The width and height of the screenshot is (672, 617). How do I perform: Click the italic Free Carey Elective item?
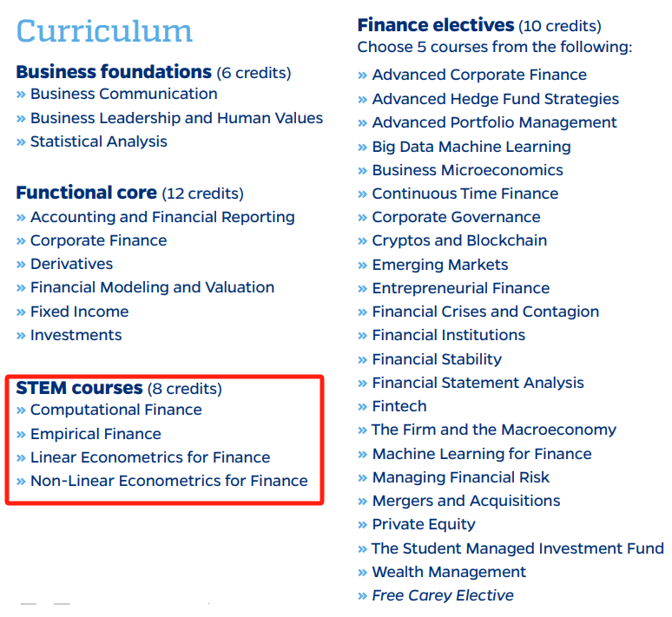click(443, 595)
